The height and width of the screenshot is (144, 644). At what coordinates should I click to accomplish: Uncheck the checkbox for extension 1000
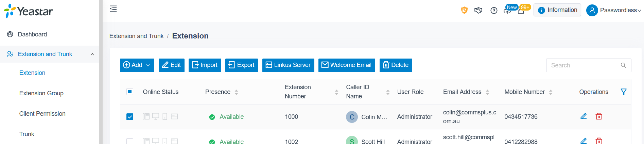130,117
